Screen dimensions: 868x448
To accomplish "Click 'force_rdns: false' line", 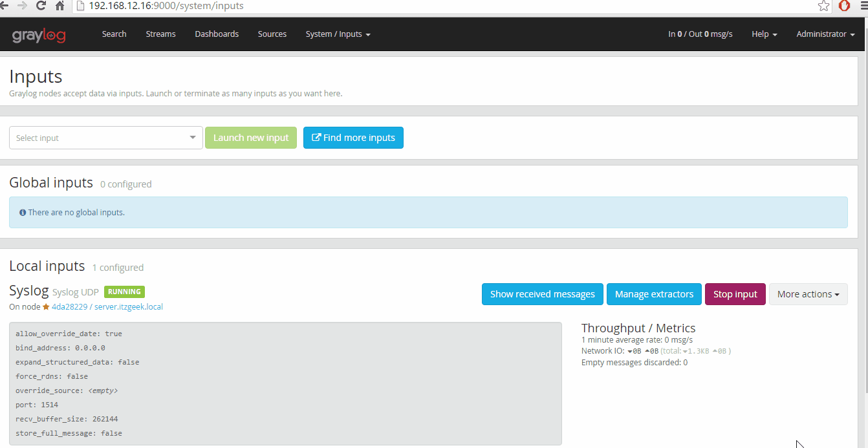I will coord(52,376).
